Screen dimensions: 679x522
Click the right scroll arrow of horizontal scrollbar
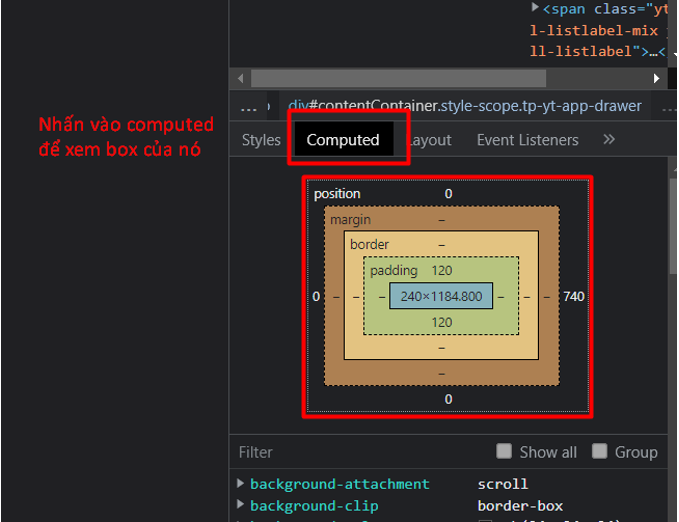pos(656,78)
